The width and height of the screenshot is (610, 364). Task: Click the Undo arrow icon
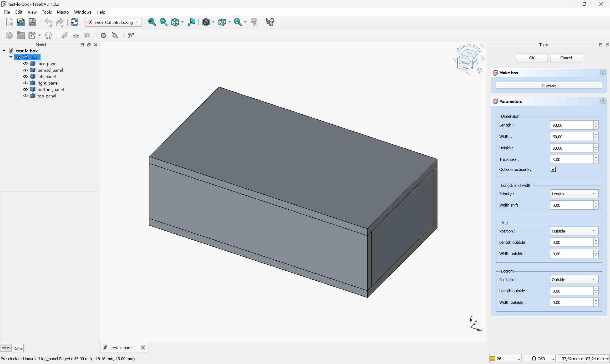point(48,22)
